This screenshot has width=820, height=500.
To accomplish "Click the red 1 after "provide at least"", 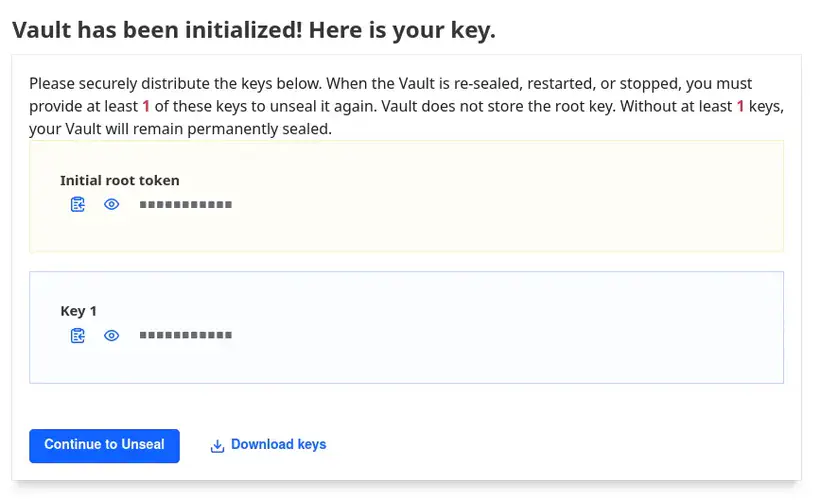I will (146, 107).
